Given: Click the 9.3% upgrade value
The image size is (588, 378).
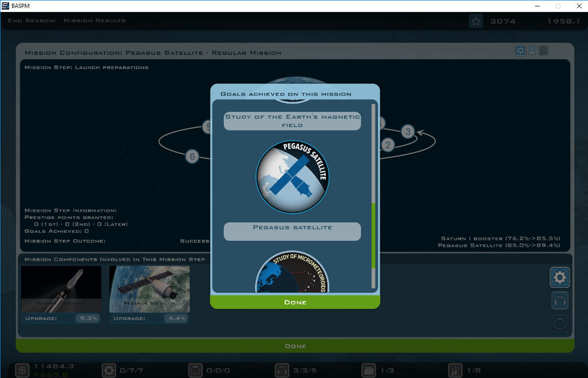Looking at the screenshot, I should (88, 318).
